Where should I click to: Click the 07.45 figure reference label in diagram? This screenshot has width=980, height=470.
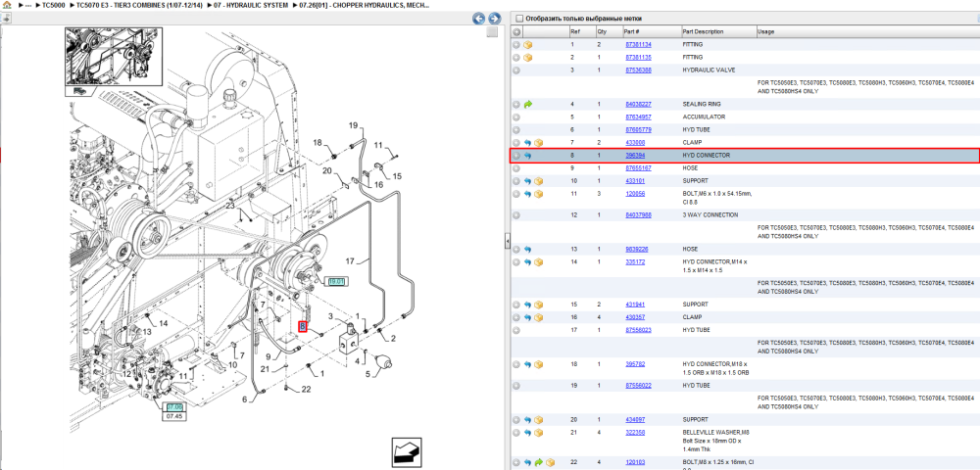click(x=174, y=416)
